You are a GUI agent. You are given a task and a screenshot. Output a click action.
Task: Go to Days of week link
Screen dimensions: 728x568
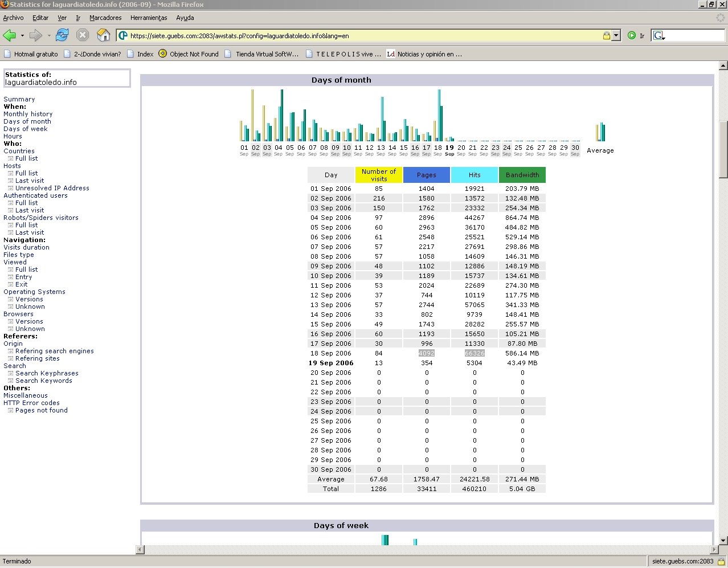pyautogui.click(x=26, y=129)
